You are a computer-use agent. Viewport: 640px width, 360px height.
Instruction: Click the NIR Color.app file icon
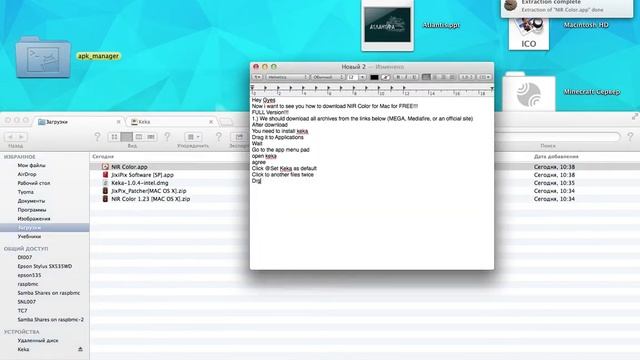click(x=105, y=167)
